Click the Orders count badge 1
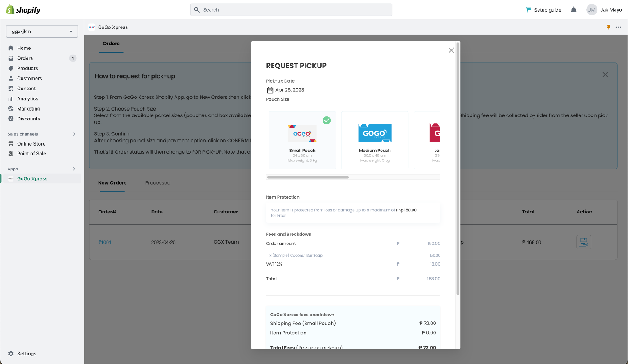The image size is (628, 364). pos(72,58)
